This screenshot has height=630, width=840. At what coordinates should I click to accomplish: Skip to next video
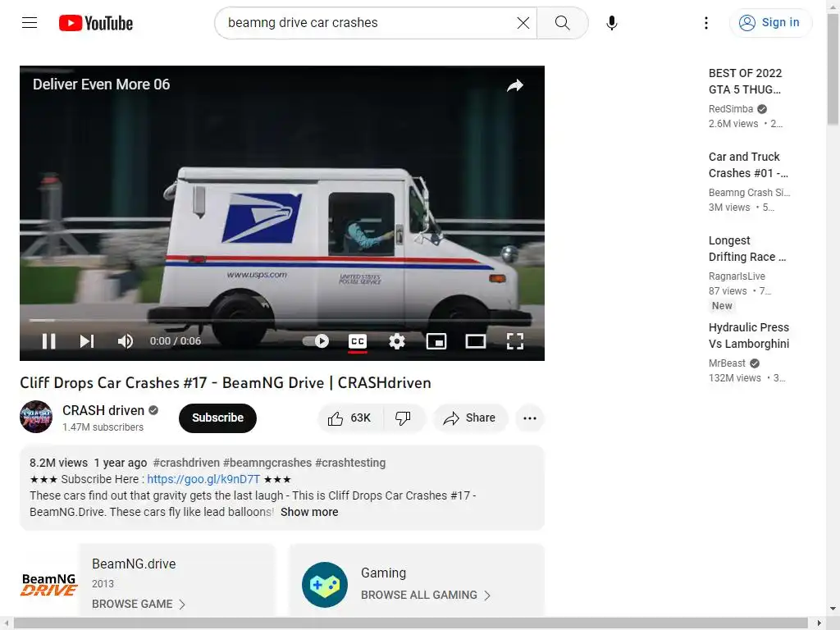pos(87,341)
